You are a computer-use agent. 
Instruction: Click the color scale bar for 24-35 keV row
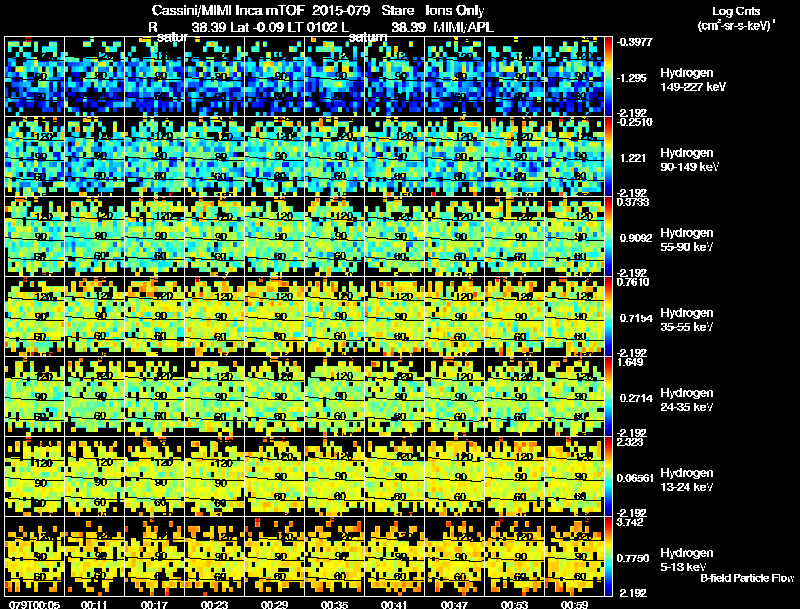(608, 397)
